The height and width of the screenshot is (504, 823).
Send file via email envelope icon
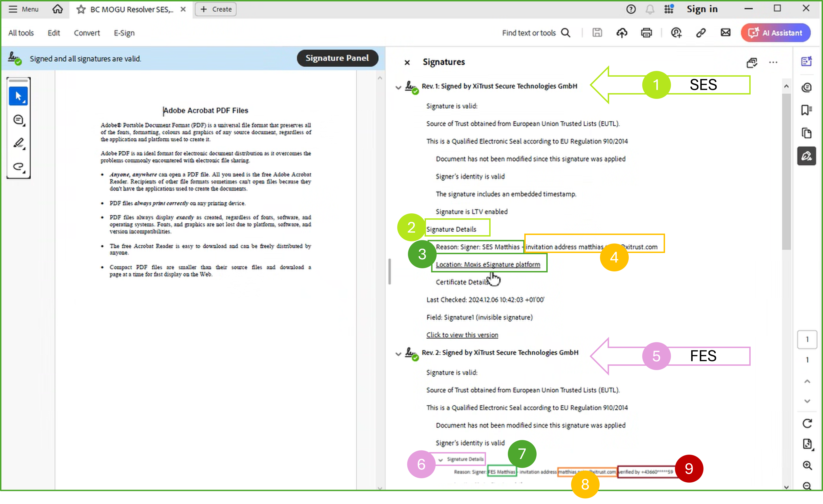[x=725, y=33]
